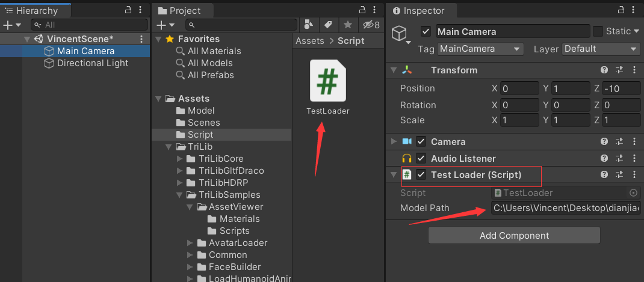Image resolution: width=644 pixels, height=282 pixels.
Task: Select All Materials under Favorites
Action: pyautogui.click(x=214, y=51)
